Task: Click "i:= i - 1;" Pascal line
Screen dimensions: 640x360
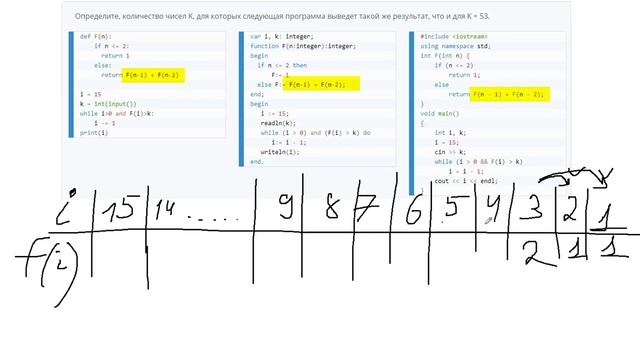Action: click(x=289, y=142)
